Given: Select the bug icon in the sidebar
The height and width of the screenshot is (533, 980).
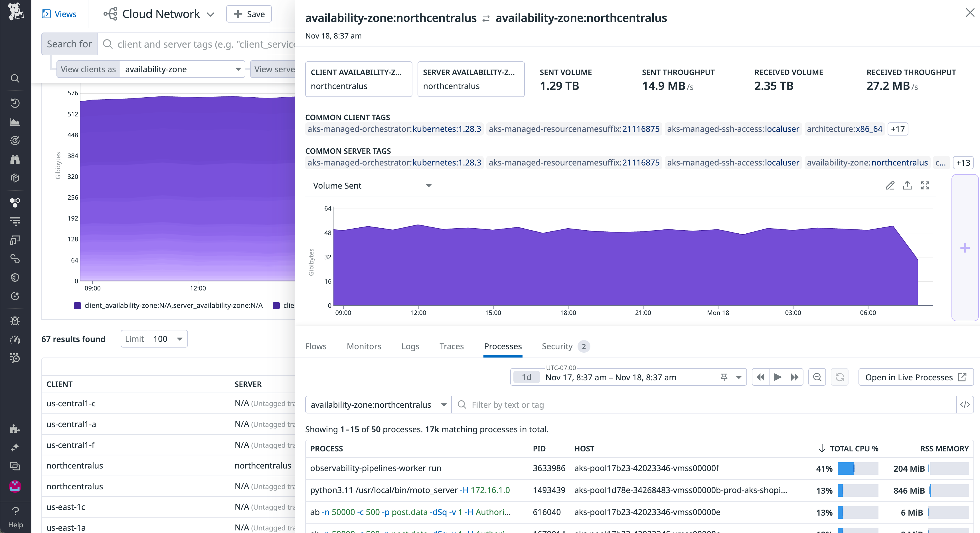Looking at the screenshot, I should coord(15,321).
